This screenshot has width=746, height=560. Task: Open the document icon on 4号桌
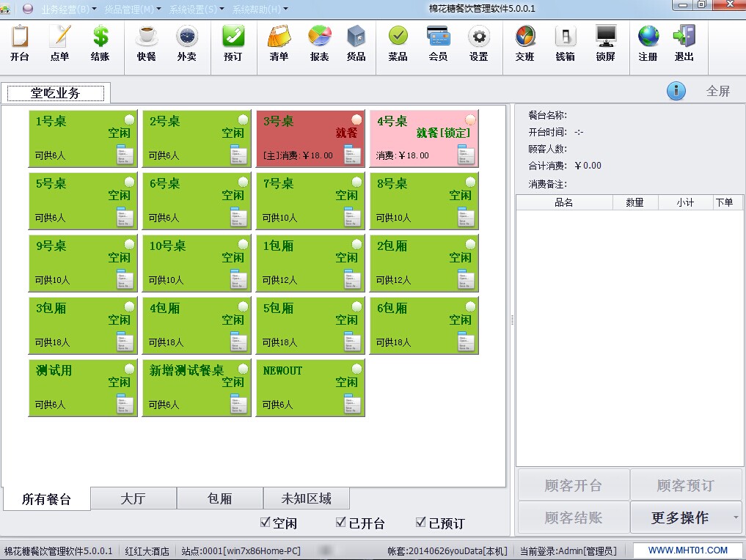[467, 155]
